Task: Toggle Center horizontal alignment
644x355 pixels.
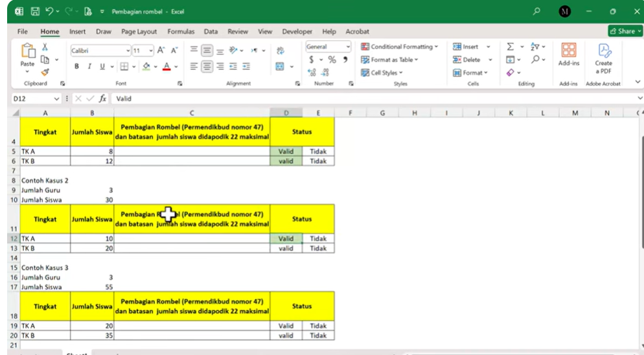Action: pos(207,66)
